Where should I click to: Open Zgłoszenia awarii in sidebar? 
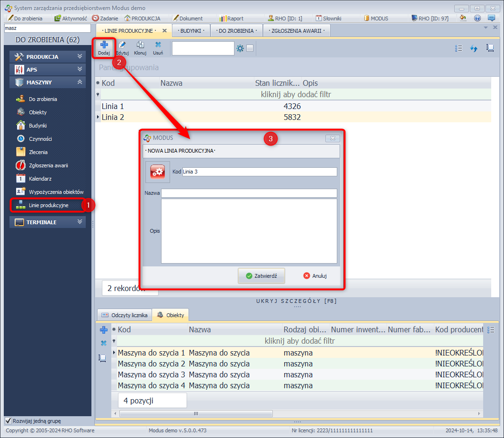pyautogui.click(x=48, y=165)
